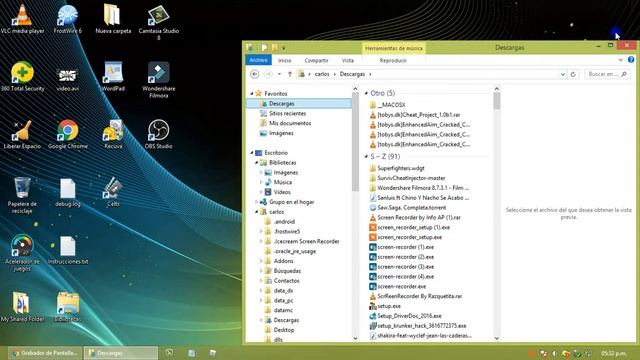Collapse the Favoritos tree section
This screenshot has height=360, width=640.
(x=252, y=93)
